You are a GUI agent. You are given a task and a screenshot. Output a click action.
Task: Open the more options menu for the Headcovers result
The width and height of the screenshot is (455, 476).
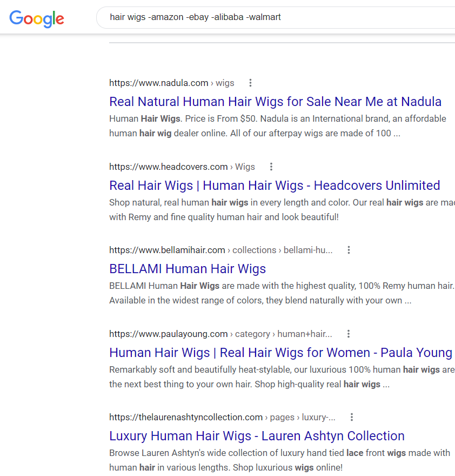271,167
